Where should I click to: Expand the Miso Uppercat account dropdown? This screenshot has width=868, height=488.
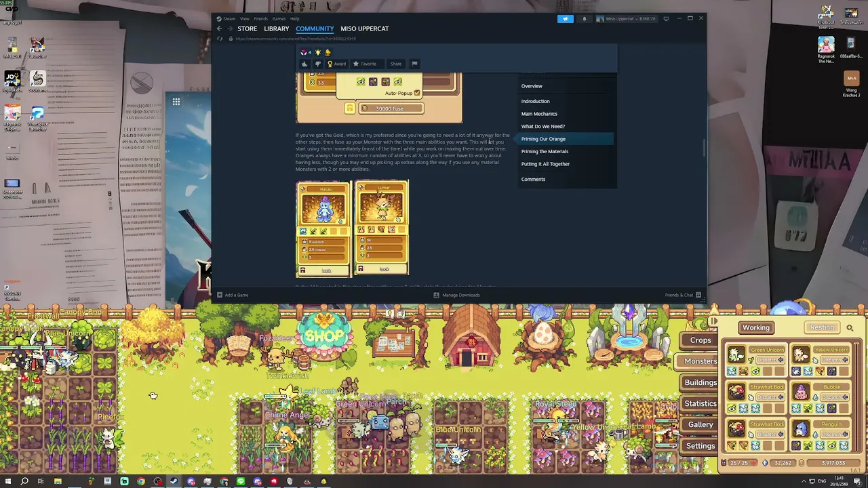[x=626, y=18]
